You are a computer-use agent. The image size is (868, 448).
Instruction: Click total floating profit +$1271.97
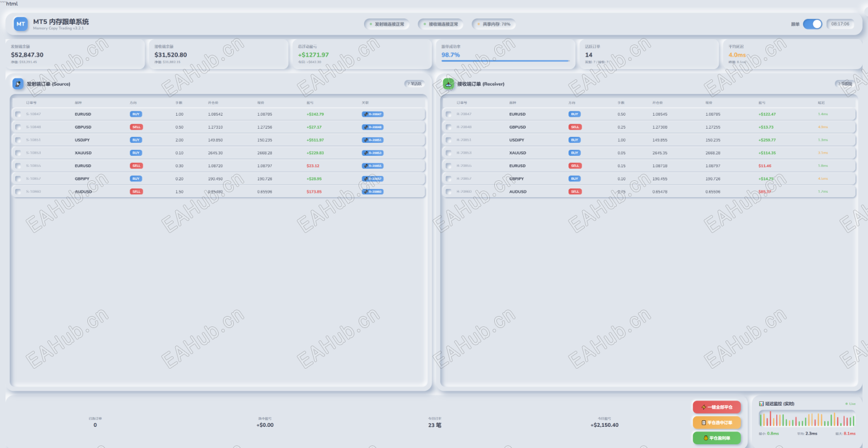(313, 55)
